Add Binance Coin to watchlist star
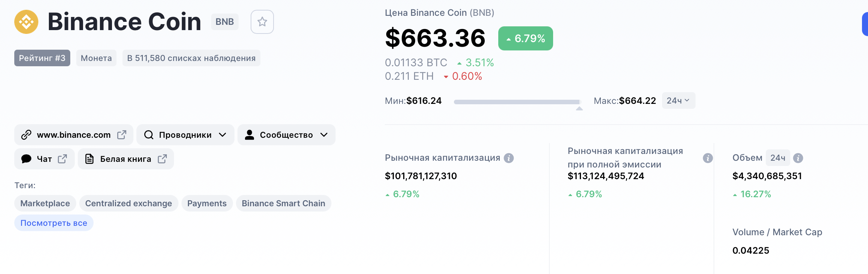This screenshot has width=868, height=274. point(262,22)
